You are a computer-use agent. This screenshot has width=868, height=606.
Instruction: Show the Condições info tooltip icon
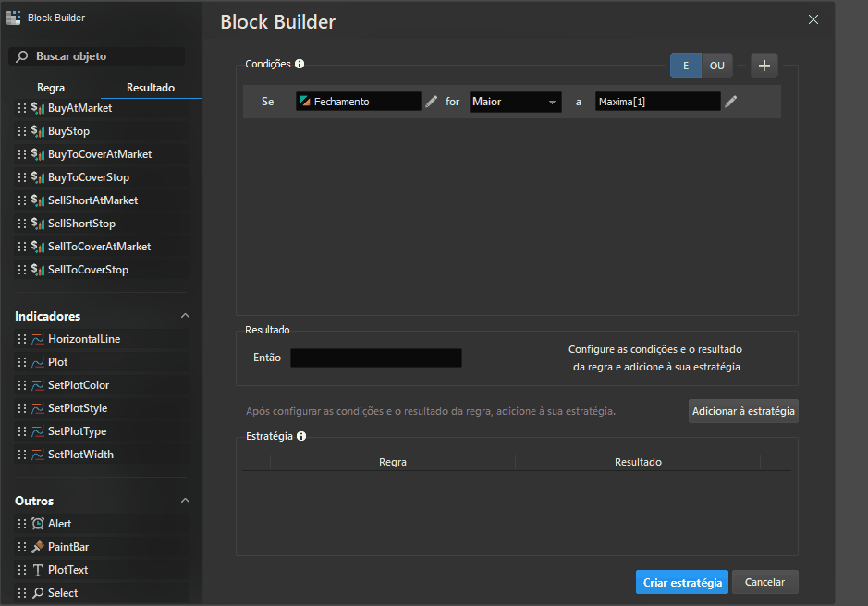click(x=300, y=65)
